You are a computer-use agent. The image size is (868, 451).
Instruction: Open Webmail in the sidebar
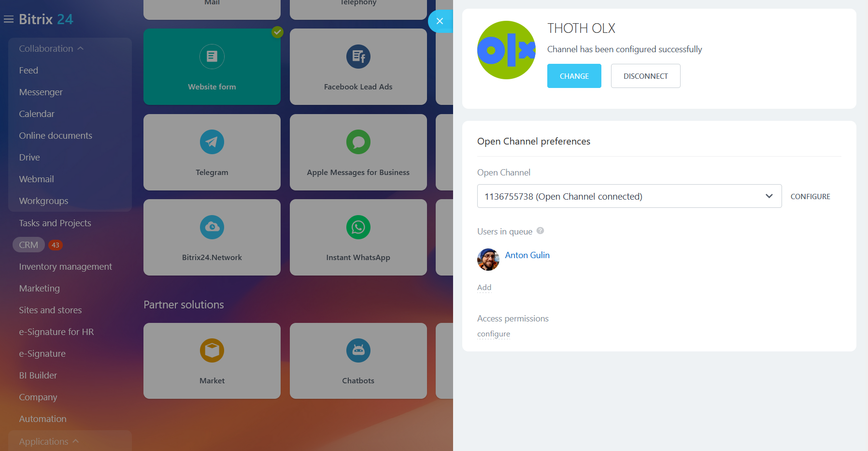pos(37,179)
